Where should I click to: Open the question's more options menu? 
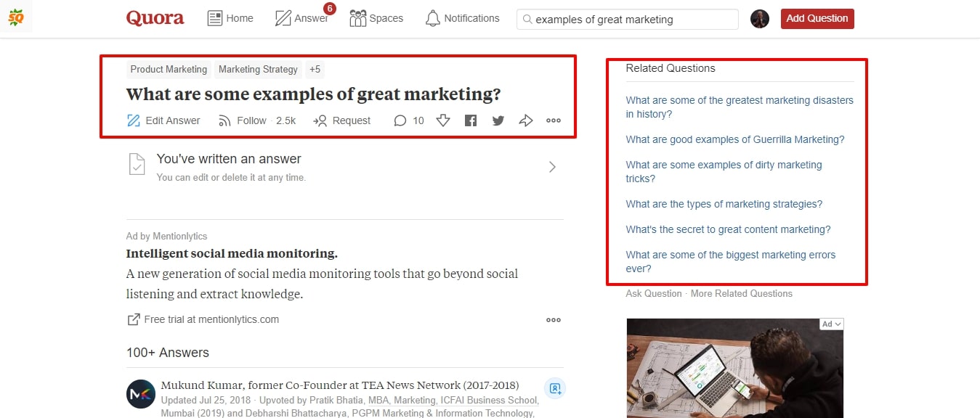click(x=553, y=120)
